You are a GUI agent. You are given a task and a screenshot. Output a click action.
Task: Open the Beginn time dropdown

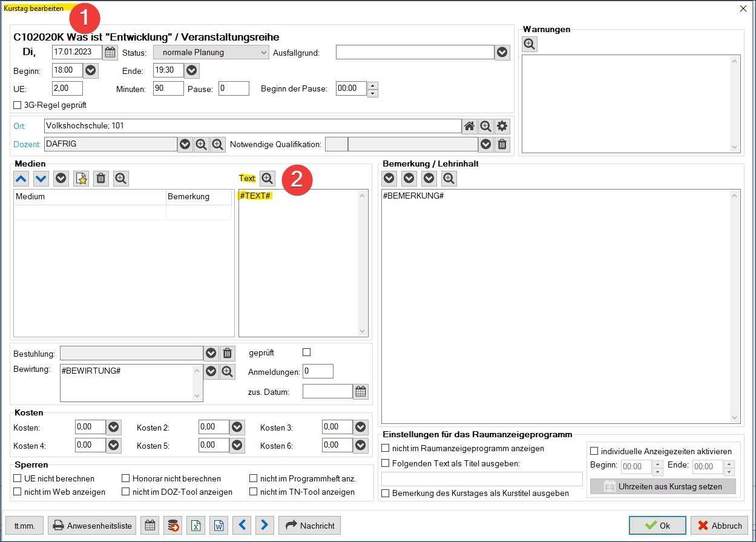click(91, 70)
